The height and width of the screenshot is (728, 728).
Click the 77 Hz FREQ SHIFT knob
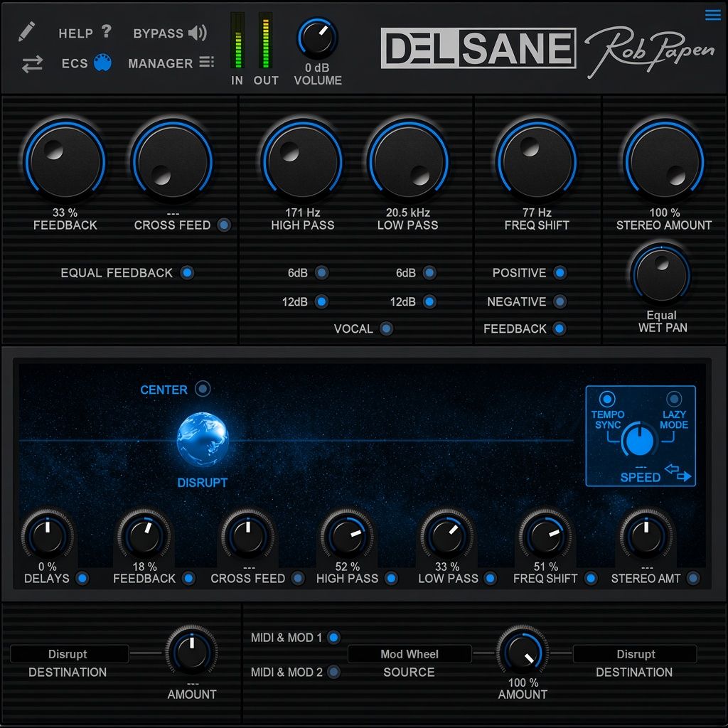(x=537, y=160)
